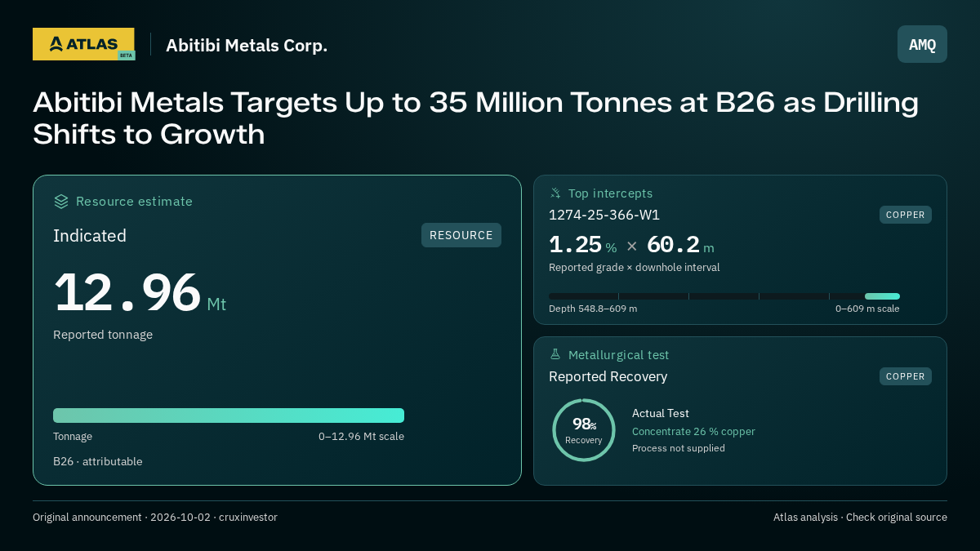Click 'Reported grade × downhole interval' caption
Viewport: 980px width, 551px height.
pos(635,268)
